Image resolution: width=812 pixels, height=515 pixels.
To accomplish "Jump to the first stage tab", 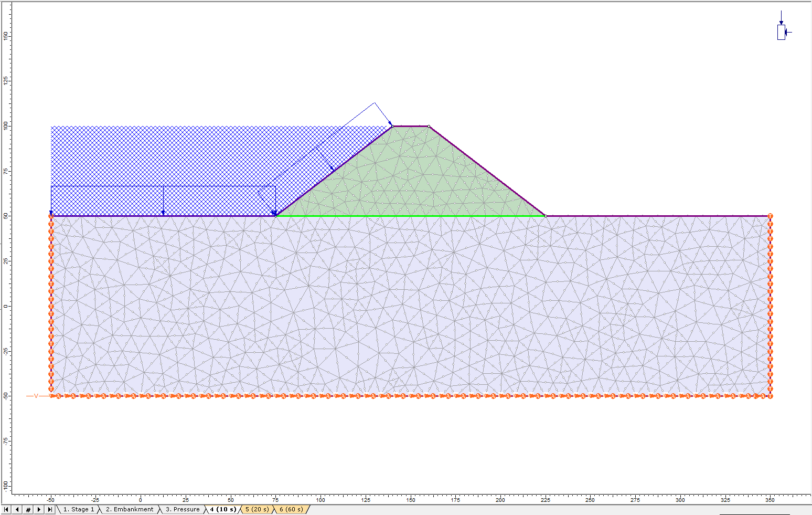I will pyautogui.click(x=6, y=510).
